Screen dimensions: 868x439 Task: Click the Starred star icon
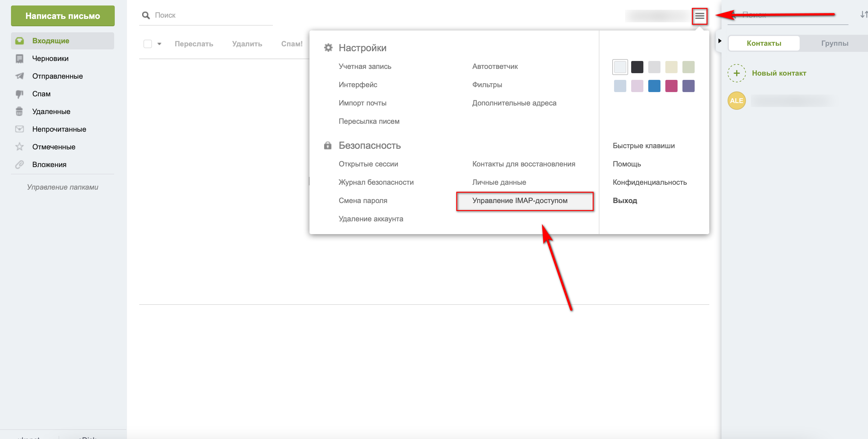(20, 147)
